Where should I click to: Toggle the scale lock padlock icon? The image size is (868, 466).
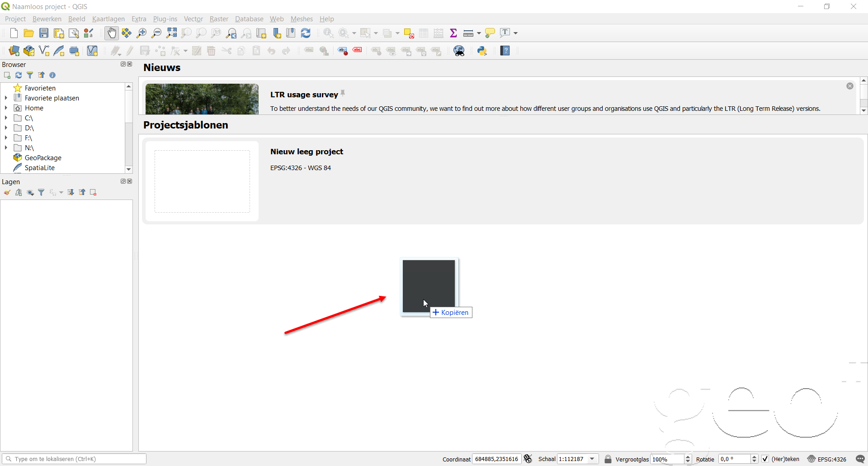(x=608, y=459)
